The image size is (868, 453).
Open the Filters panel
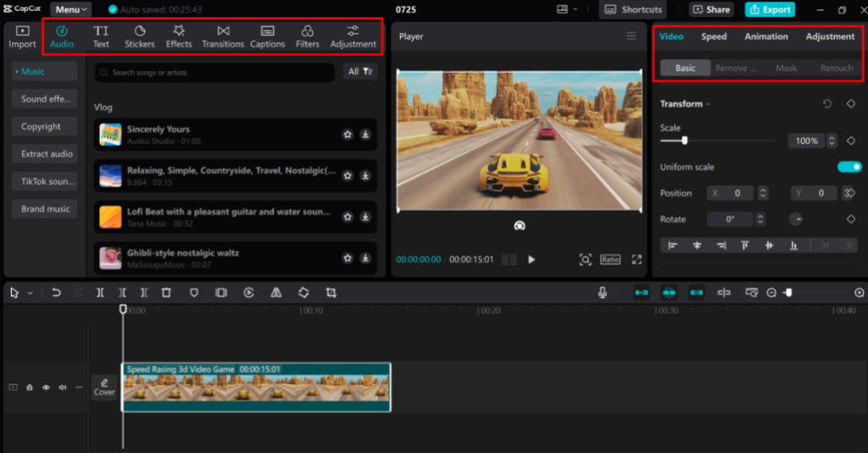point(307,37)
